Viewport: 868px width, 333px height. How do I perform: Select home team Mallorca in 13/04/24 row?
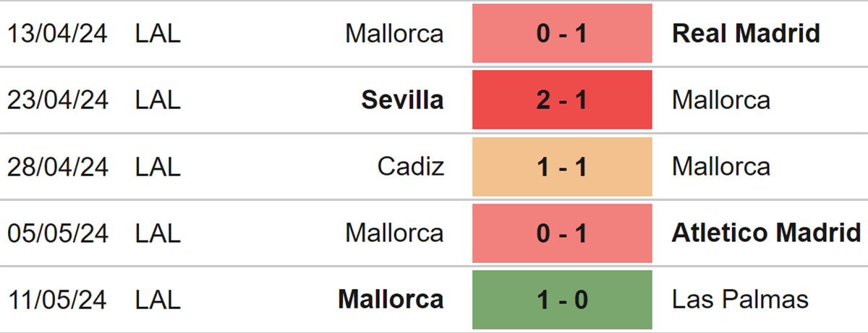[x=394, y=33]
